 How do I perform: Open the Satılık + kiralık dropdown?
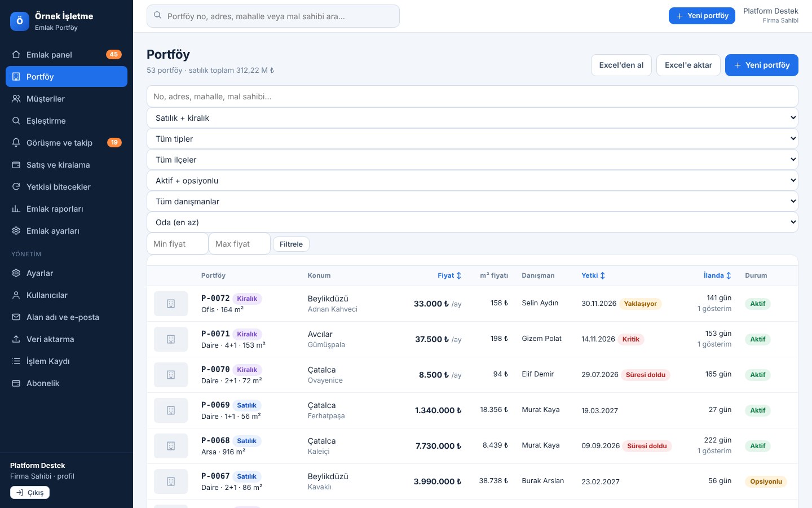click(473, 118)
